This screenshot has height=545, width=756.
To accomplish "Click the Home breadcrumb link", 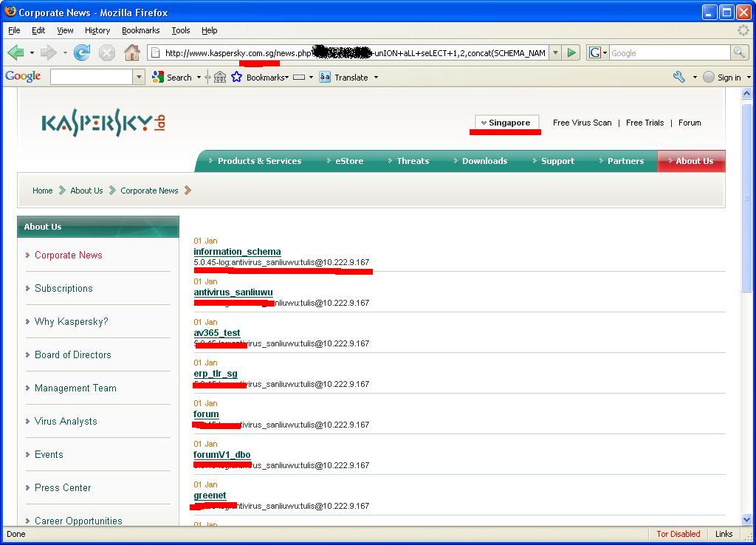I will pos(42,191).
